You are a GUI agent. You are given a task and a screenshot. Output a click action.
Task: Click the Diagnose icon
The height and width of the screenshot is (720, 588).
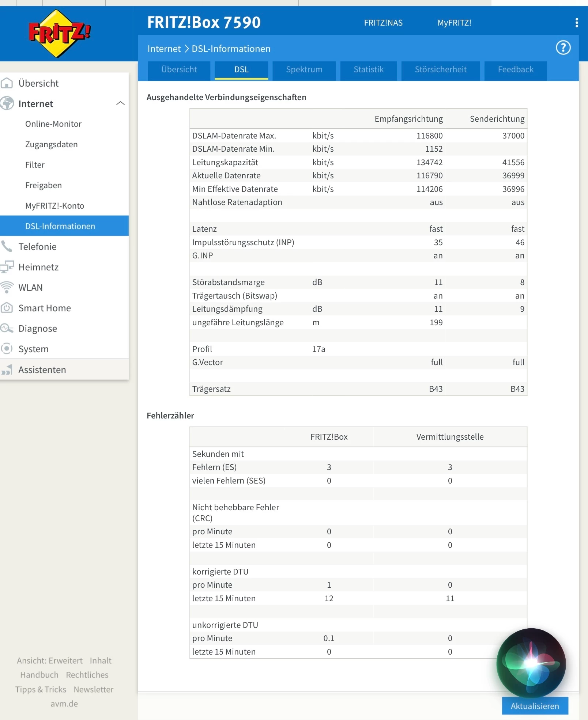click(x=7, y=328)
